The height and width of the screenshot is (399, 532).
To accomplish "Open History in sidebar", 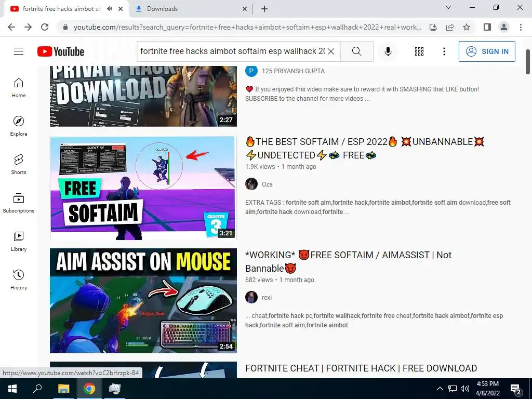I will click(19, 280).
